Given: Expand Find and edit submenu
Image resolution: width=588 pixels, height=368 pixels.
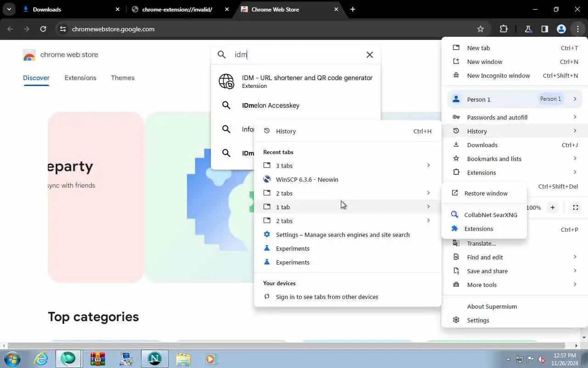Looking at the screenshot, I should tap(514, 257).
